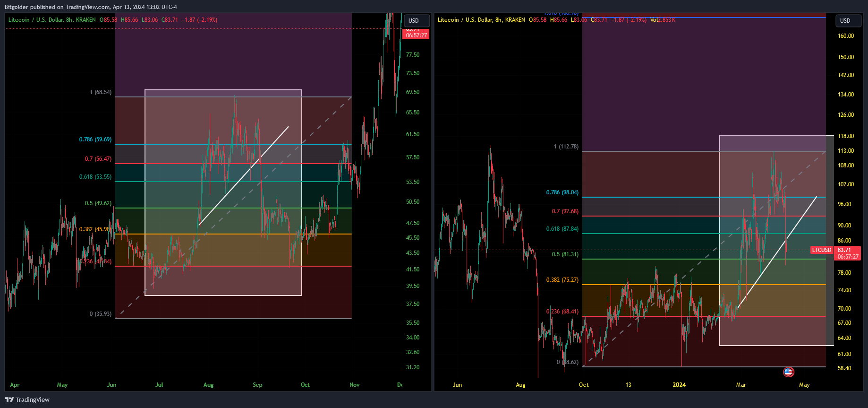This screenshot has width=868, height=408.
Task: Click Fib label 0.618 (53.55)
Action: pyautogui.click(x=95, y=177)
